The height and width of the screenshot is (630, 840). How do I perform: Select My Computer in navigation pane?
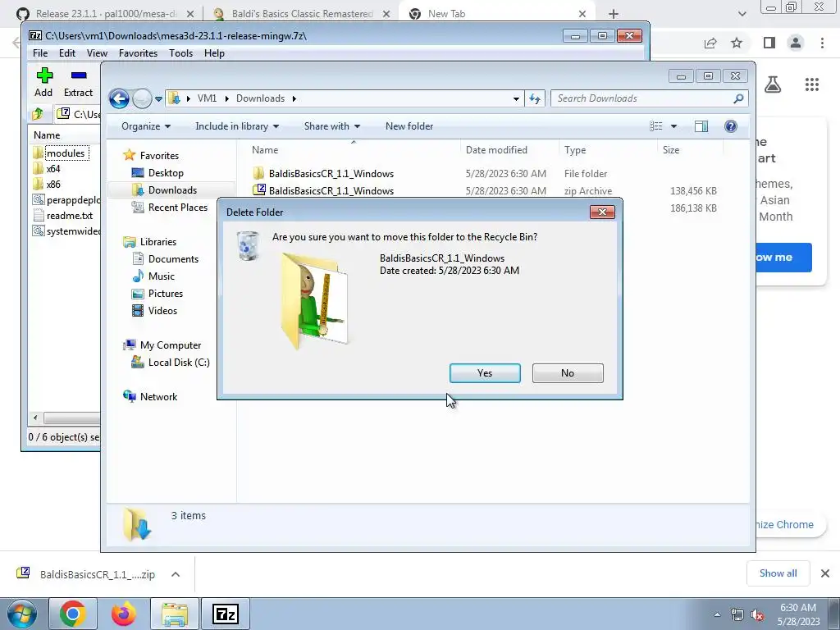[x=171, y=345]
